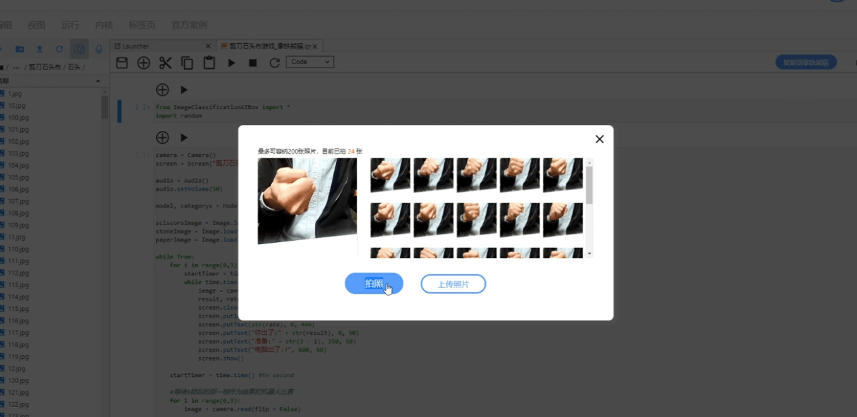
Task: Open the Code cell type dropdown
Action: 310,62
